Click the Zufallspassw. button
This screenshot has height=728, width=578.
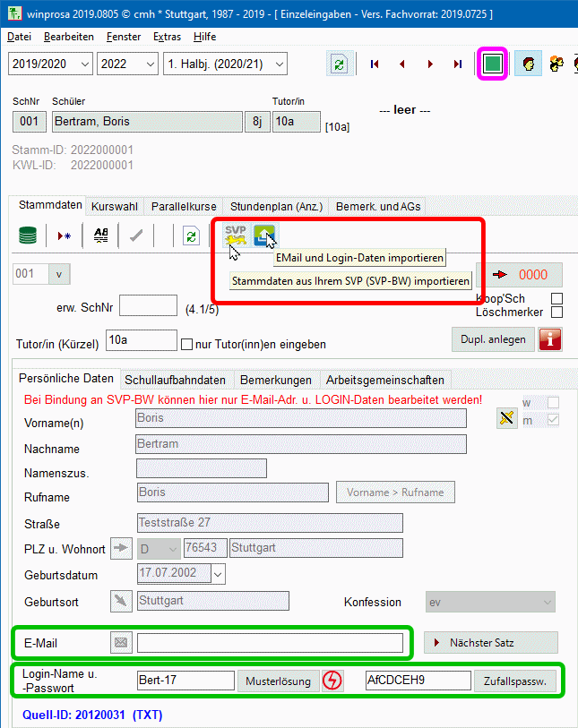[514, 681]
